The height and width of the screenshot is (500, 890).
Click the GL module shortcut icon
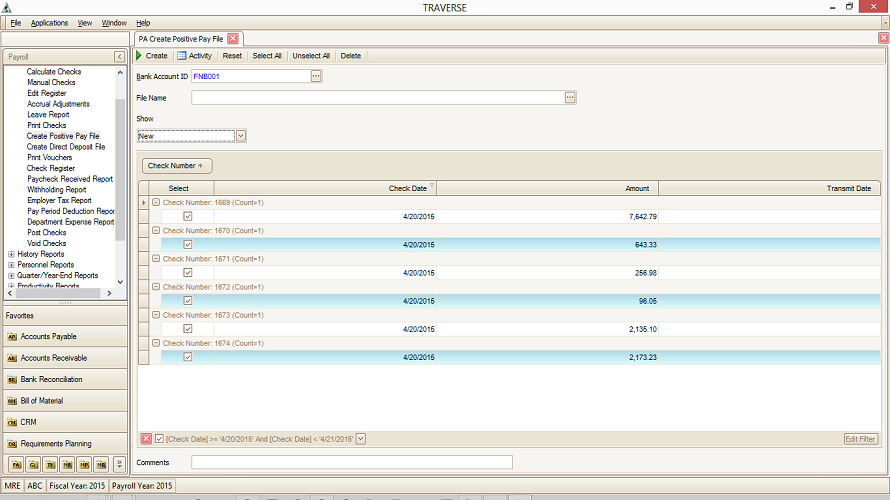click(x=33, y=464)
